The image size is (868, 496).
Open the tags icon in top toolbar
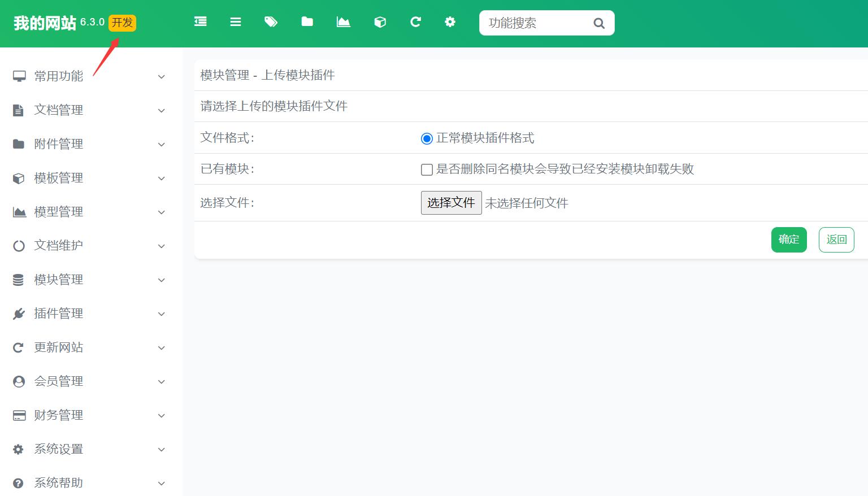(x=271, y=22)
